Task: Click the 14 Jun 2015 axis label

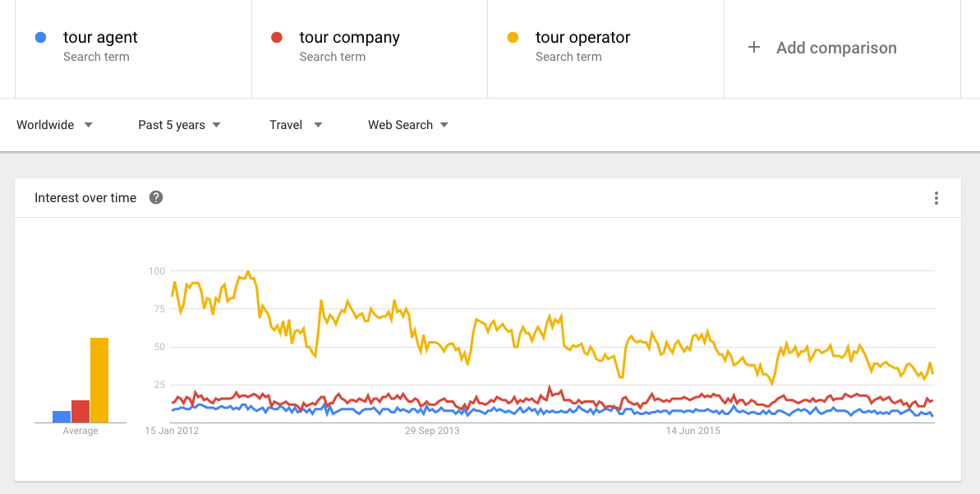Action: click(x=692, y=431)
